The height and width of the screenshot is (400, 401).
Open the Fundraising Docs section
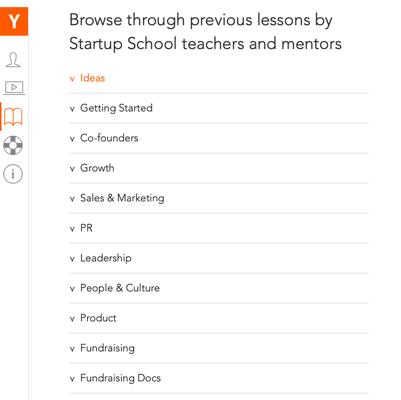coord(120,378)
